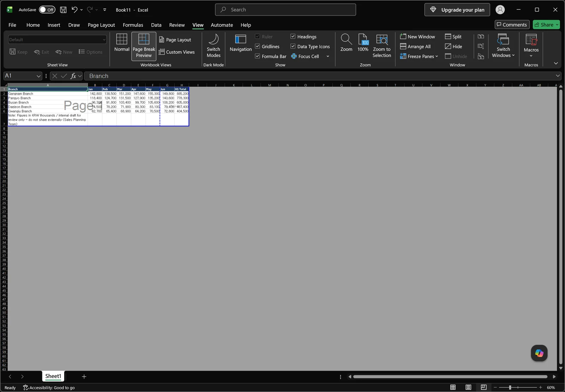Toggle the Formula Bar checkbox
Viewport: 565px width, 392px height.
pos(257,56)
